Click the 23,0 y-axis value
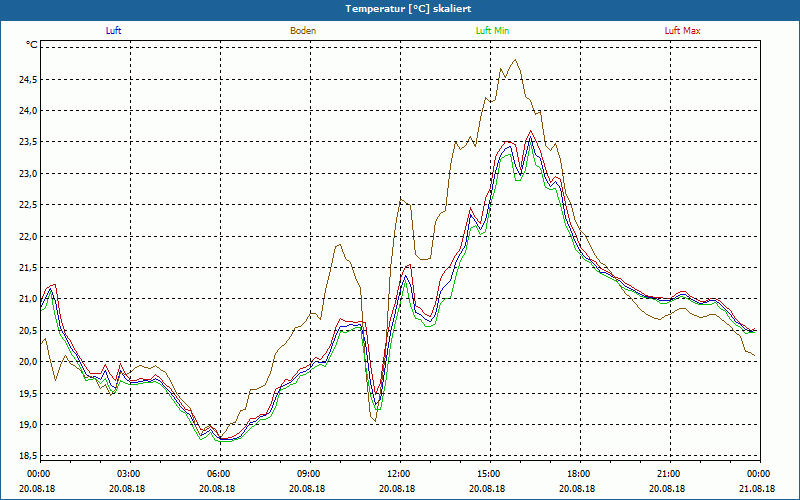 tap(29, 174)
